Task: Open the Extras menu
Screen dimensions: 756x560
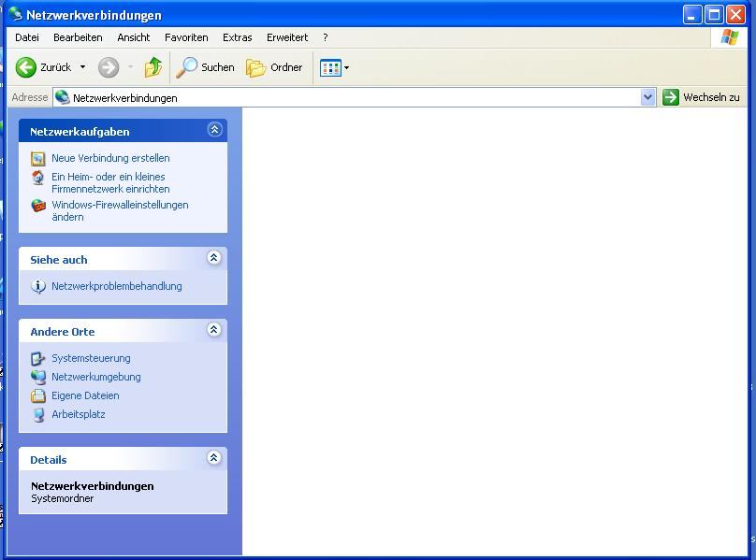Action: point(238,37)
